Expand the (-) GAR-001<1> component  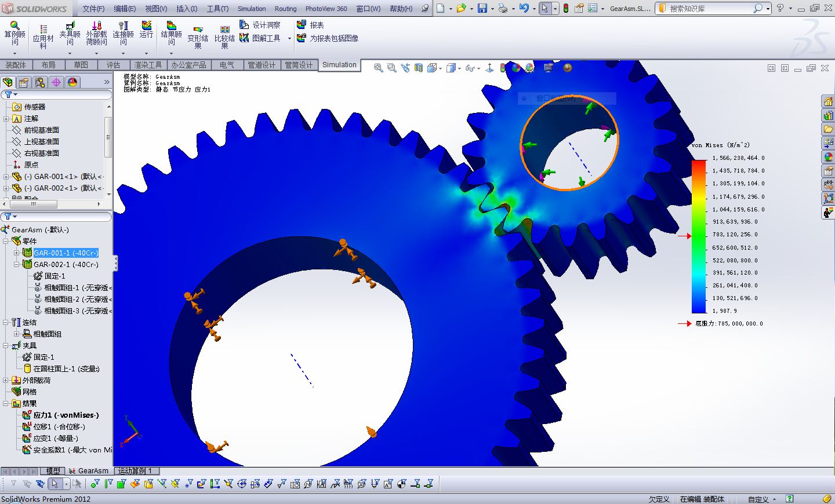coord(6,177)
